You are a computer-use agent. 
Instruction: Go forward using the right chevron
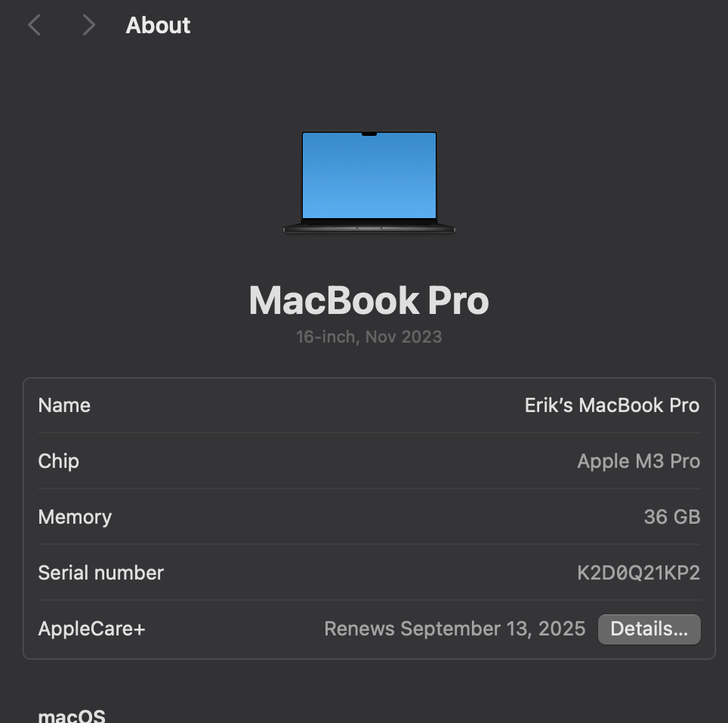click(x=88, y=26)
